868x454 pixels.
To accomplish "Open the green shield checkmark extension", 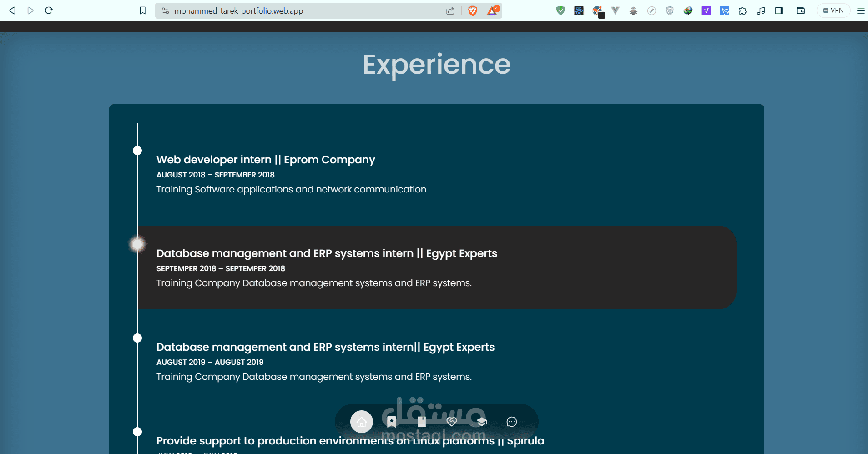I will pyautogui.click(x=560, y=10).
